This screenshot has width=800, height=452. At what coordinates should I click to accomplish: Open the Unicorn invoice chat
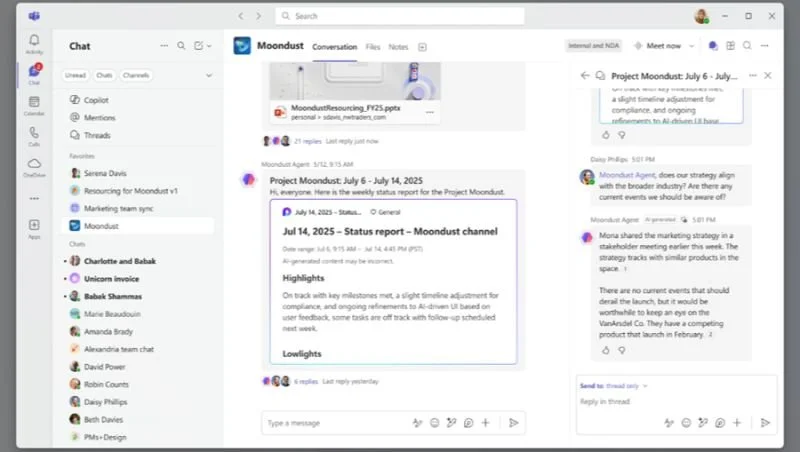[x=138, y=279]
